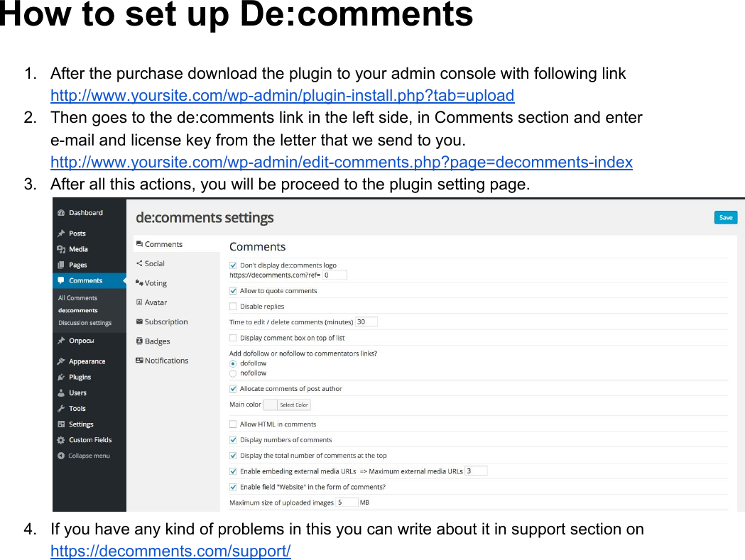This screenshot has height=560, width=745.
Task: Select the "nofollow" radio option
Action: [x=234, y=373]
